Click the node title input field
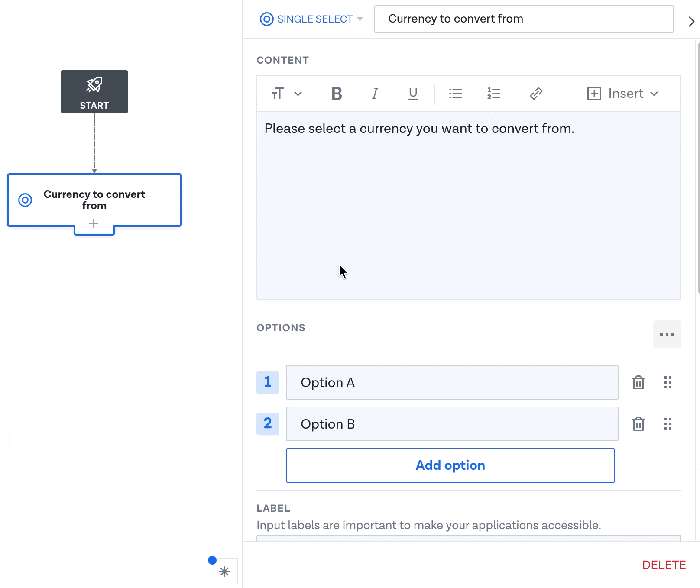Viewport: 700px width, 588px height. tap(523, 19)
